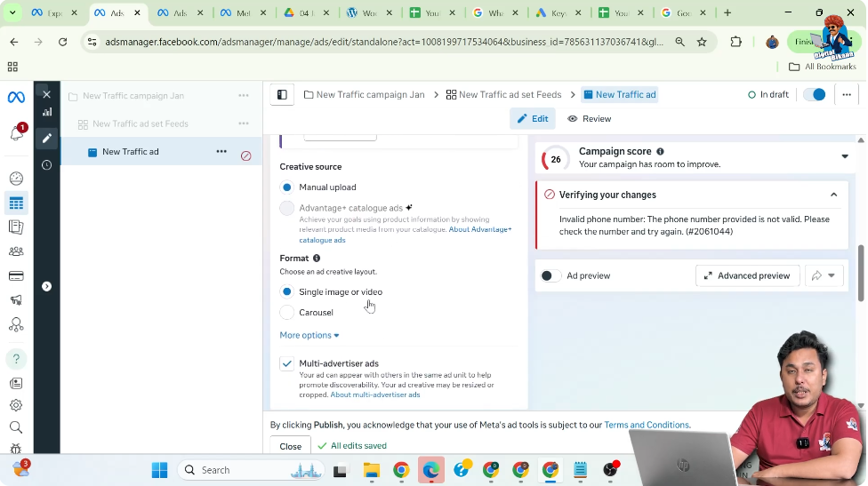Expand the More options dropdown
Viewport: 868px width, 486px height.
[x=309, y=335]
